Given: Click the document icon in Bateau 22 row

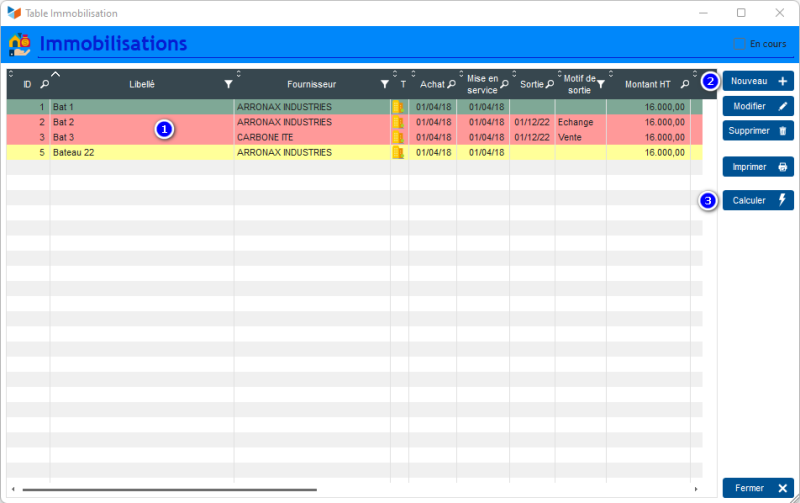Looking at the screenshot, I should tap(398, 153).
